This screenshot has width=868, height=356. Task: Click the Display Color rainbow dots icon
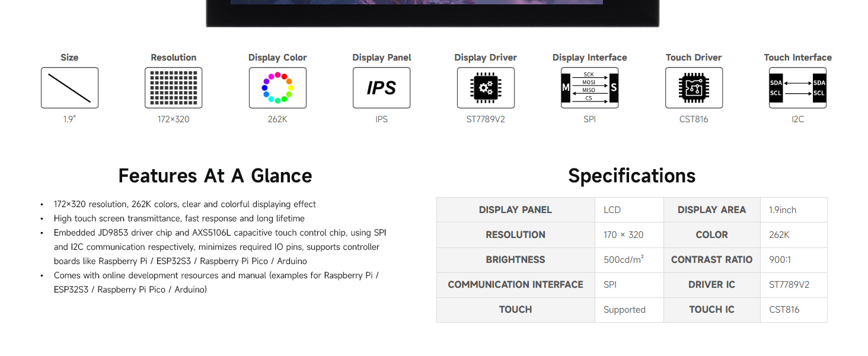click(277, 88)
